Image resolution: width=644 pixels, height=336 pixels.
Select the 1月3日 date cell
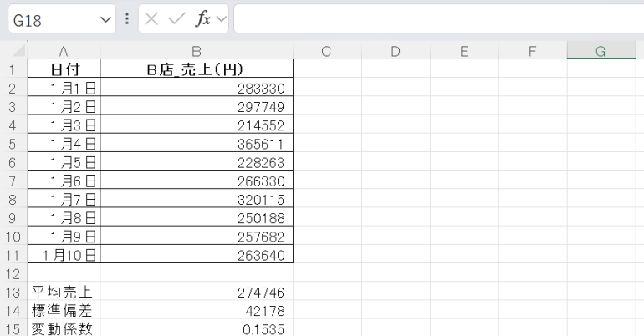(64, 125)
